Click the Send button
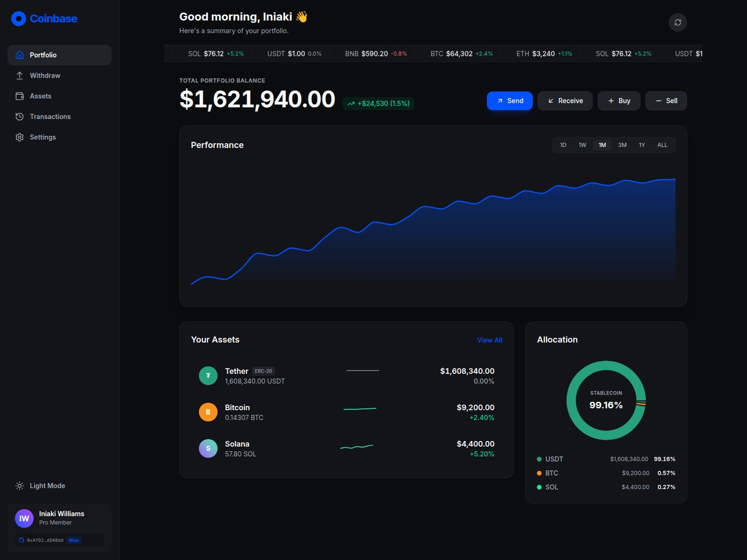The height and width of the screenshot is (560, 747). [x=510, y=101]
